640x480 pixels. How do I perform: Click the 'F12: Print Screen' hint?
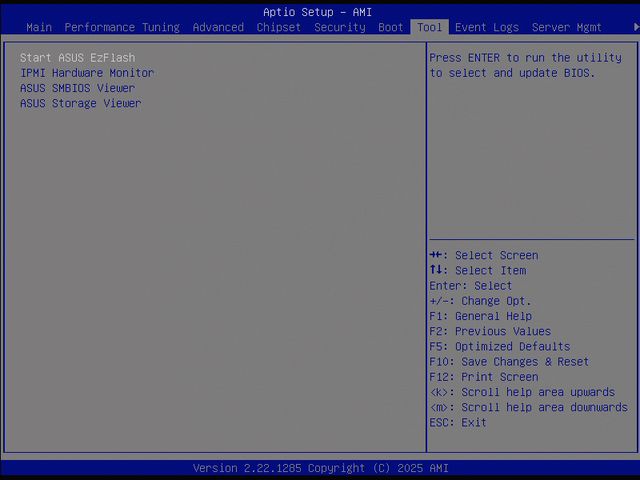(484, 377)
